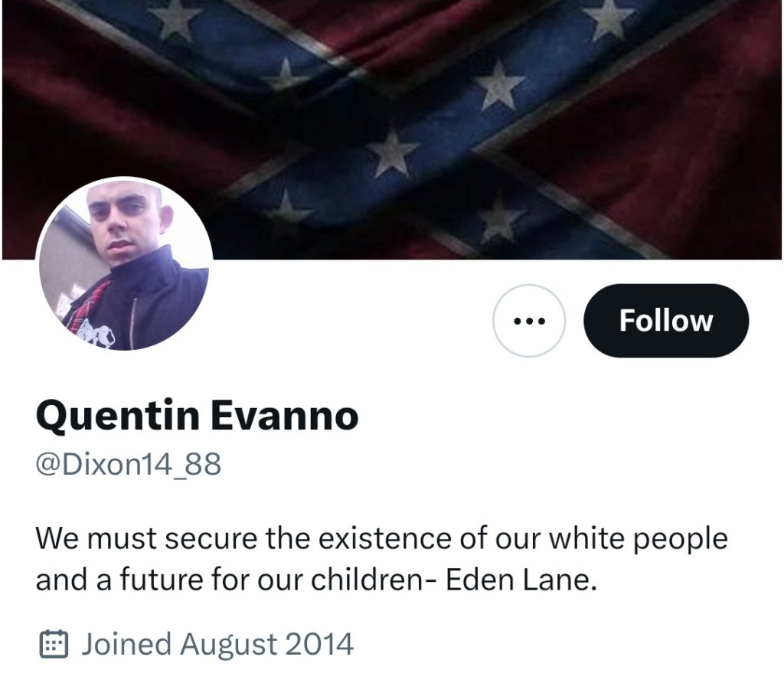This screenshot has width=784, height=696.
Task: Click the bio's second line ending "Eden Lane."
Action: click(x=315, y=581)
